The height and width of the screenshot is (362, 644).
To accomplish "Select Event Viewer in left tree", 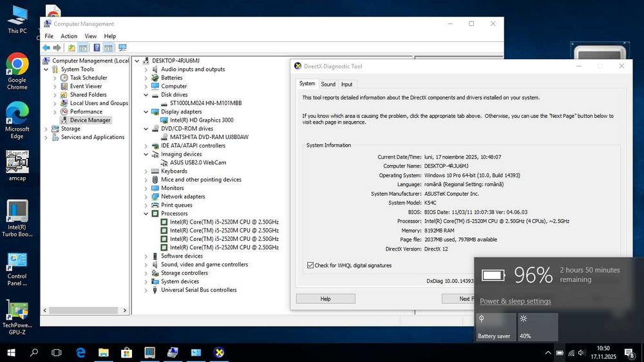I will [x=86, y=86].
